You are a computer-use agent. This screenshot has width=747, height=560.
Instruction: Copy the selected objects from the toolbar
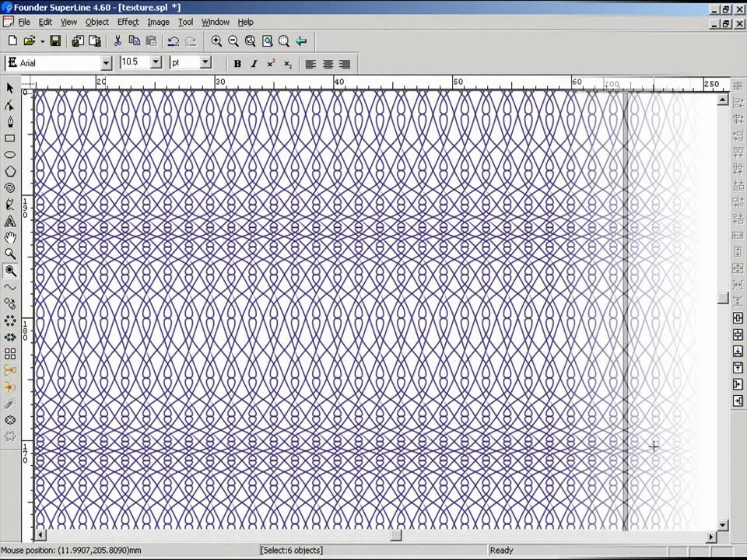tap(135, 41)
